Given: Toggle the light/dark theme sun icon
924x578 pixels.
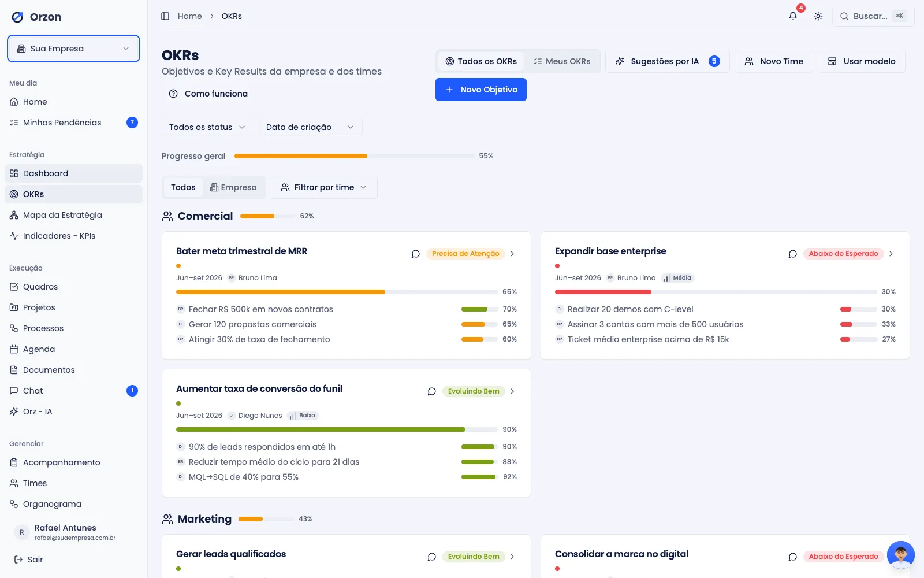Looking at the screenshot, I should tap(818, 16).
